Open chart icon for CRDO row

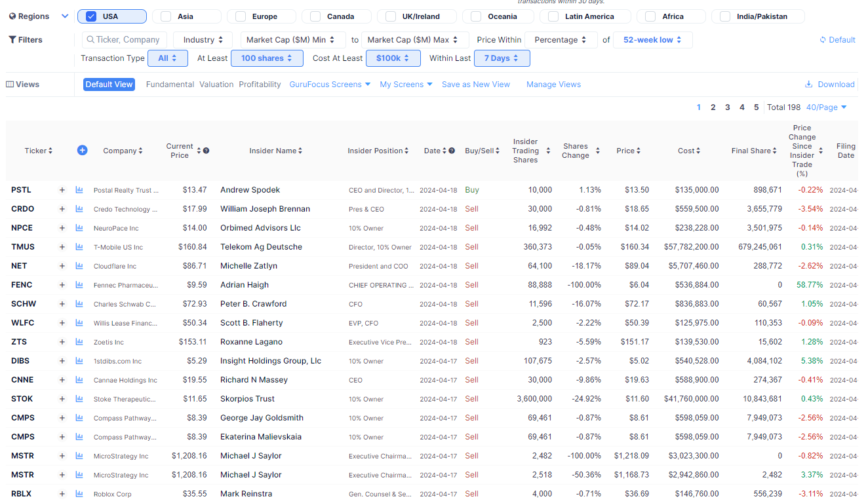click(x=79, y=209)
